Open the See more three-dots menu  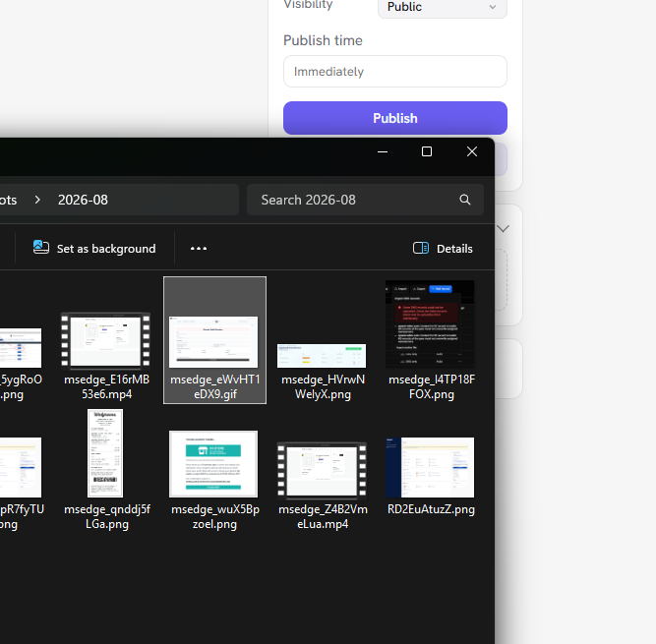[199, 249]
